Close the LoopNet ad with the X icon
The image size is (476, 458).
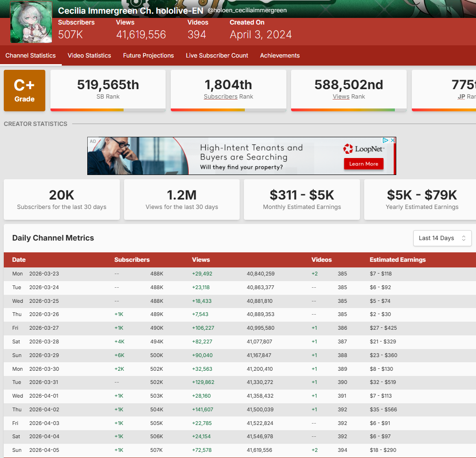pyautogui.click(x=392, y=140)
